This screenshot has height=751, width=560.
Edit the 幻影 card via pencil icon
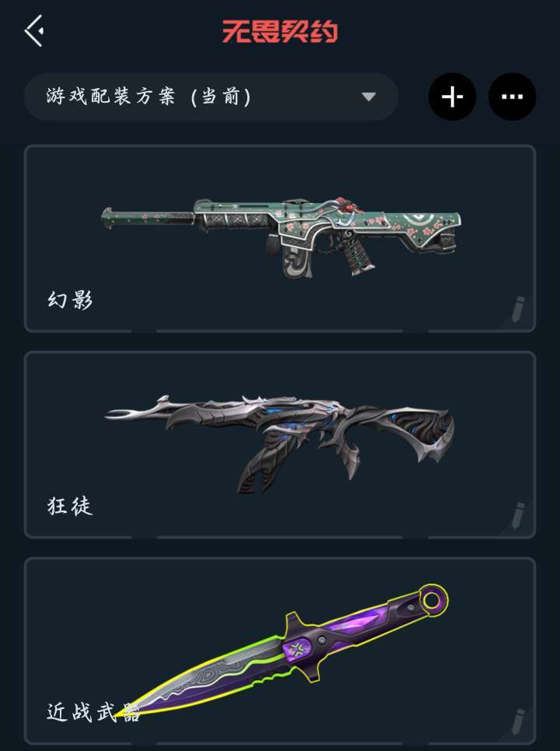point(517,310)
